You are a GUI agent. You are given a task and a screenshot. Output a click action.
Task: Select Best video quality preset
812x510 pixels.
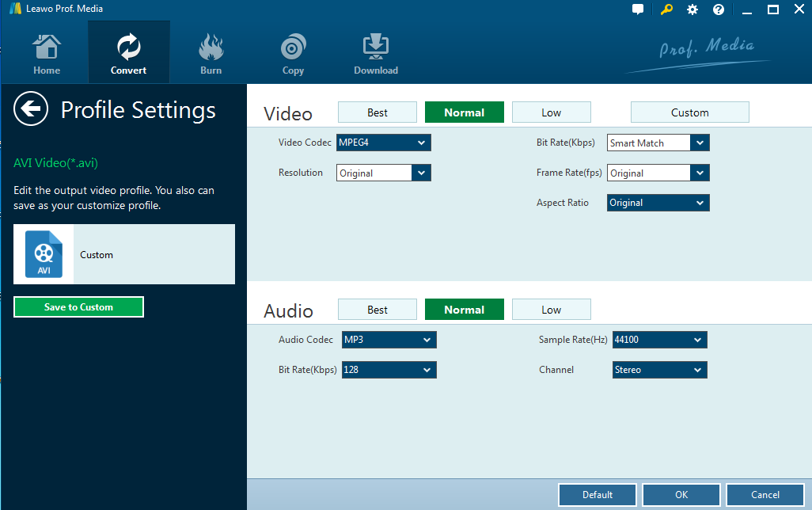coord(378,112)
